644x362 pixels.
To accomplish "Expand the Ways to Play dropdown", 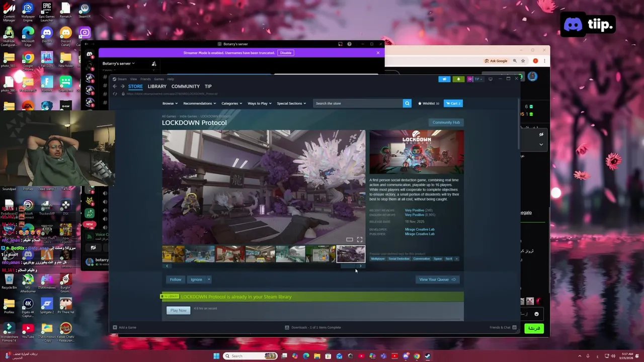I will pos(259,103).
